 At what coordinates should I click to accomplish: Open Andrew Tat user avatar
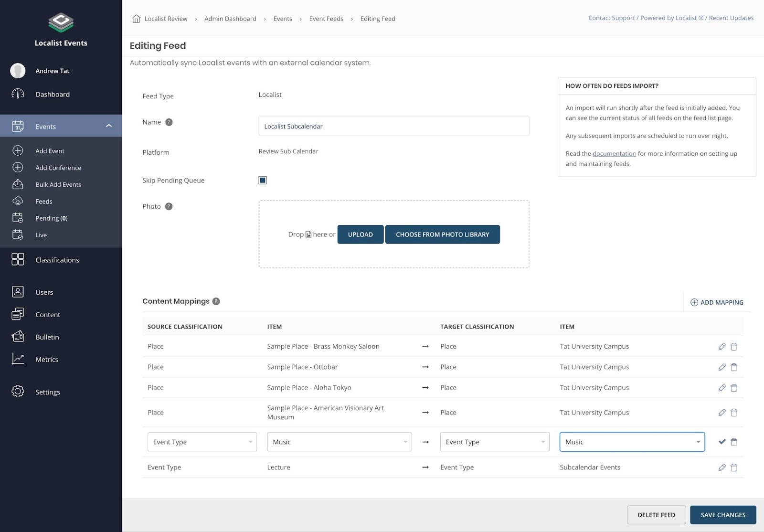18,71
